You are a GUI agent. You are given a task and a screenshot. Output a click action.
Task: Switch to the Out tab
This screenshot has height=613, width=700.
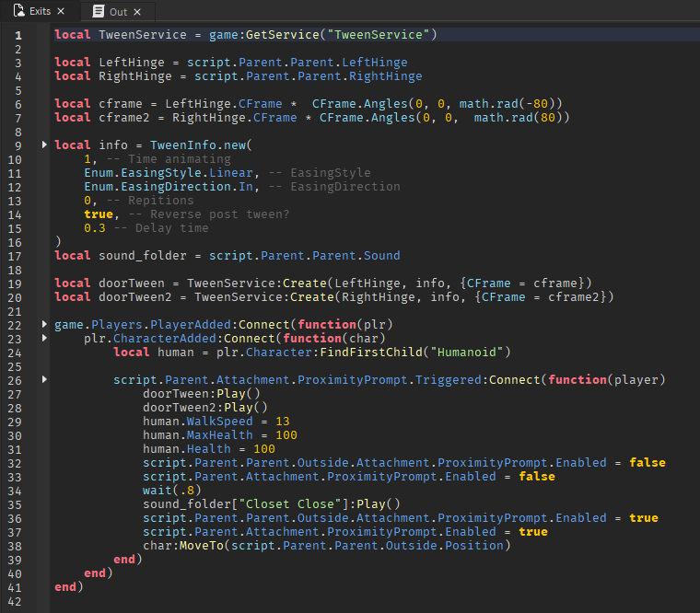(118, 11)
